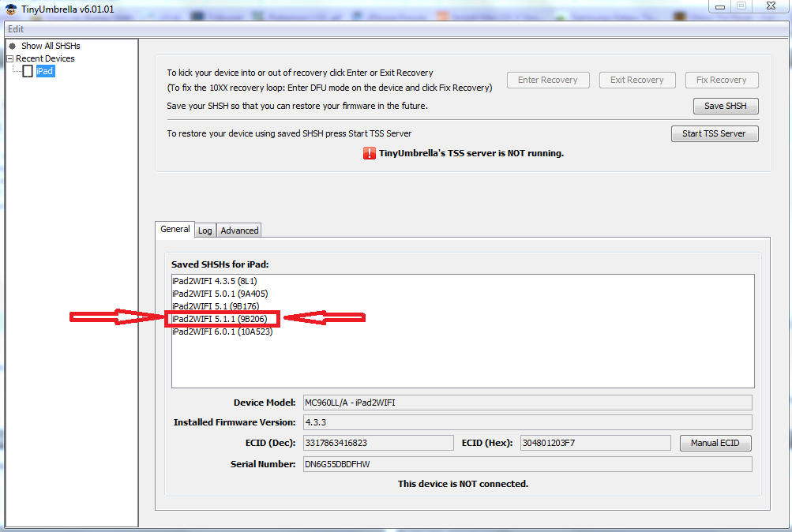
Task: Select the Show All SHSHs bullet icon
Action: [13, 46]
